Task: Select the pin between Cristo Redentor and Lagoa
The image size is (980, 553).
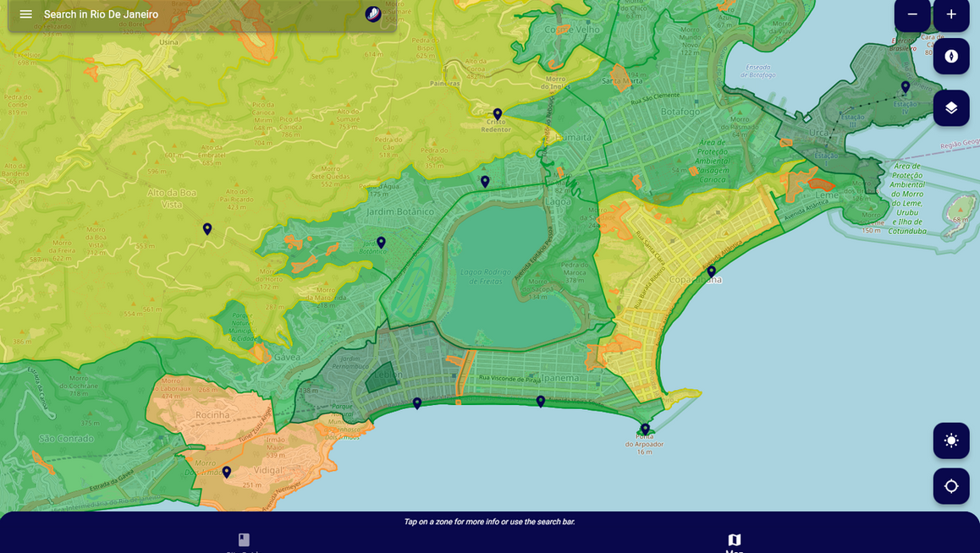Action: coord(485,182)
